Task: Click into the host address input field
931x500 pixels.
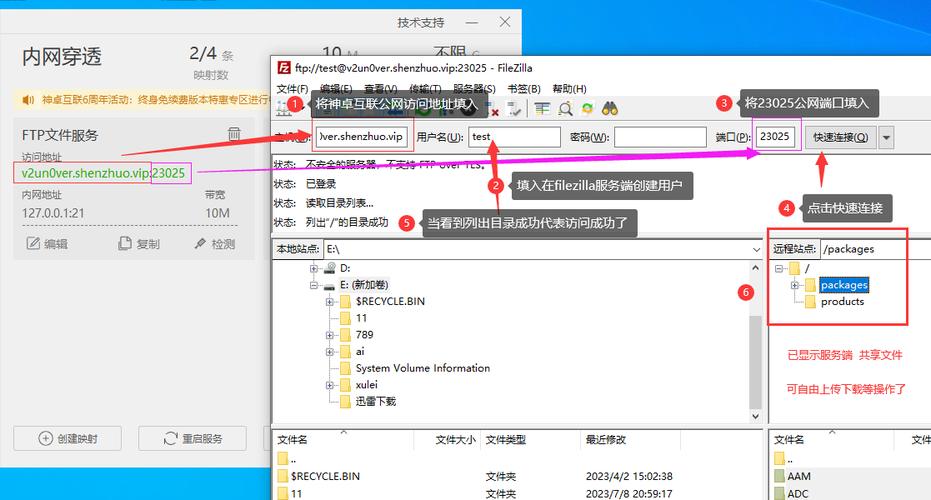Action: 362,137
